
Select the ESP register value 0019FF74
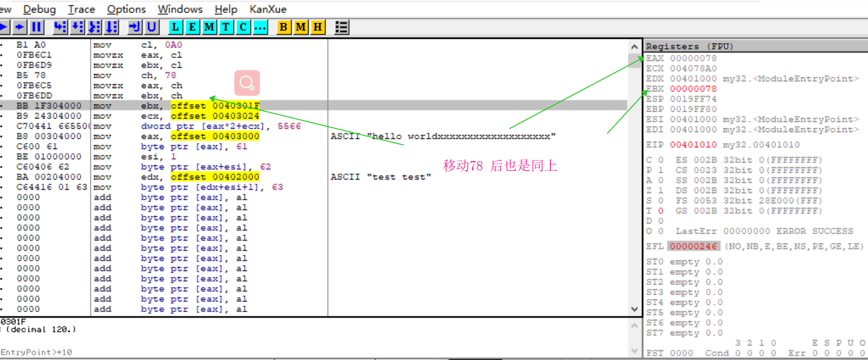tap(693, 99)
